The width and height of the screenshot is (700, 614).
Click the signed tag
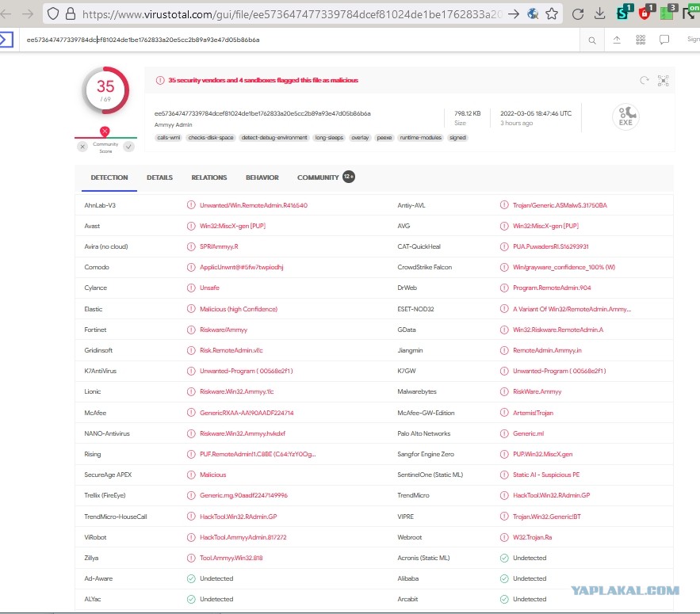[457, 137]
